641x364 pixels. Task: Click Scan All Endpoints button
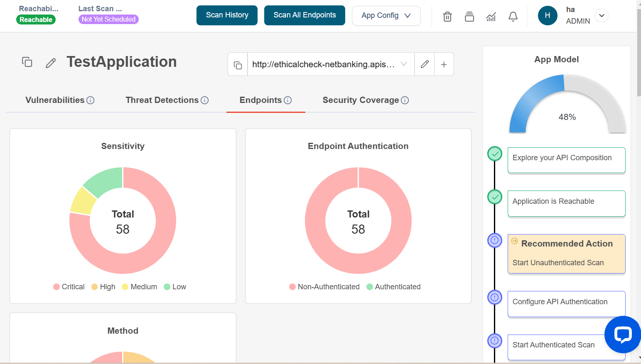click(x=305, y=15)
